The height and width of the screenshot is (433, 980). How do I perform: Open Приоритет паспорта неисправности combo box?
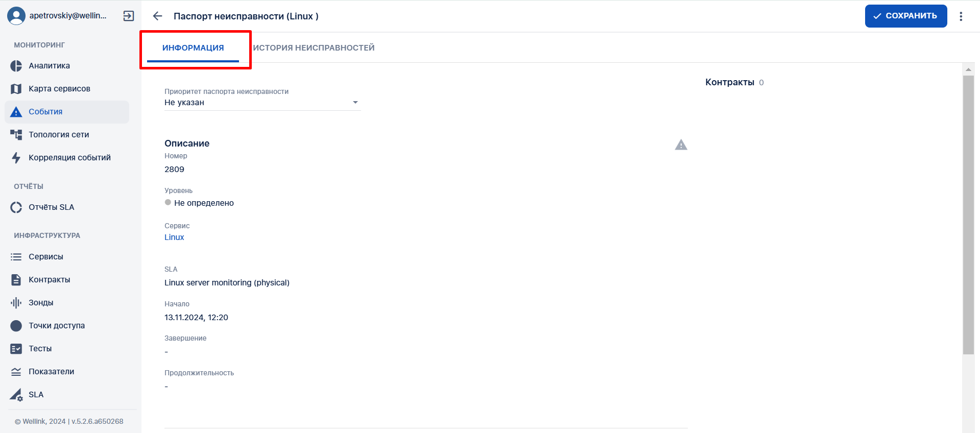[x=262, y=103]
